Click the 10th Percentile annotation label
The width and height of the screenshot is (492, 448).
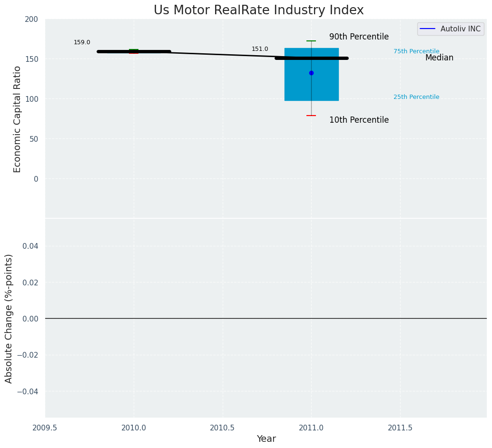click(x=359, y=120)
